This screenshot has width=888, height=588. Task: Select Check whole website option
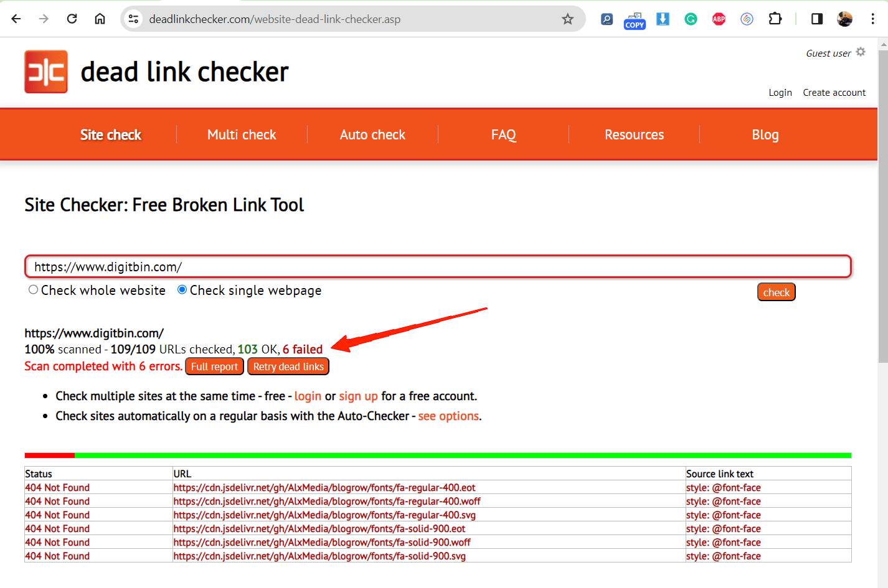[33, 290]
